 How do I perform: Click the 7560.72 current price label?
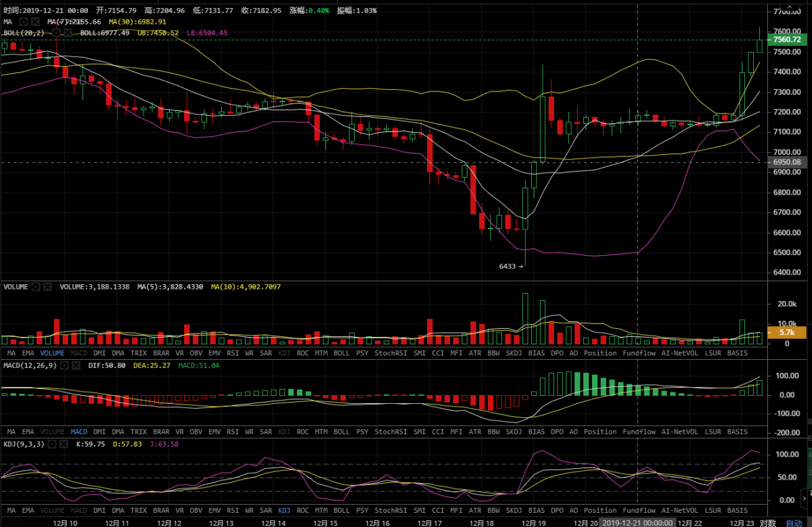click(786, 40)
